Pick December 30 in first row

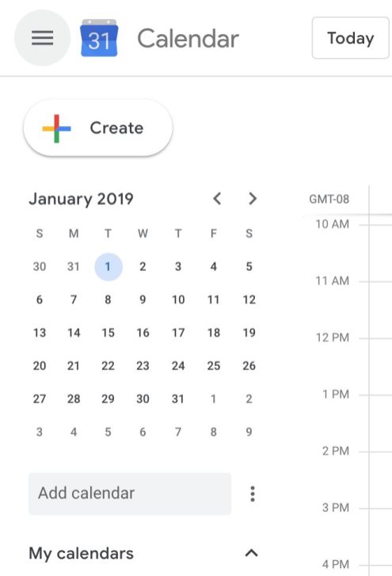tap(40, 267)
